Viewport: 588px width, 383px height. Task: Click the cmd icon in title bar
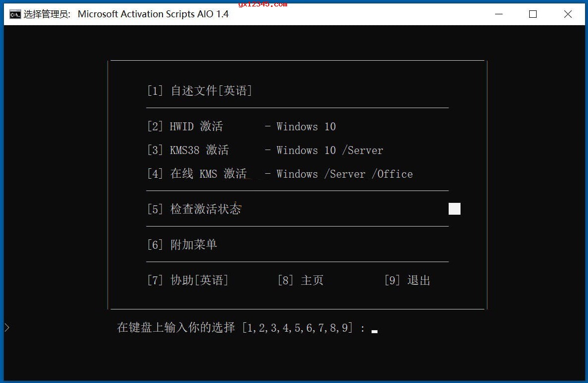point(15,14)
